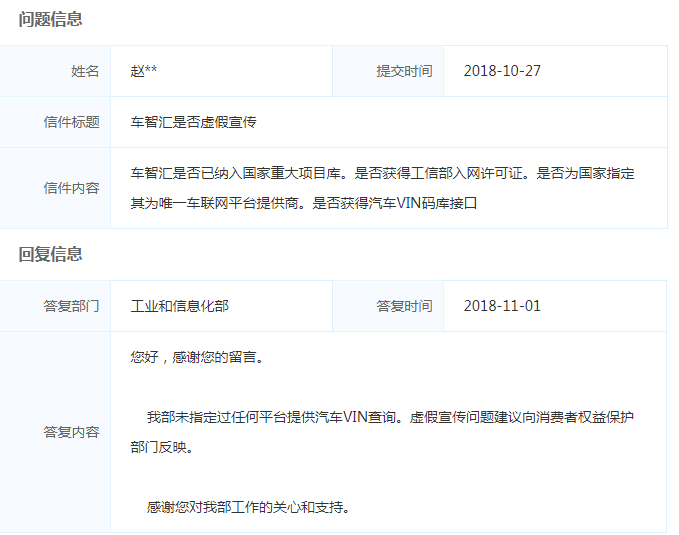Screen dimensions: 679x535
Task: Click the reply line starting 我部未指定过任何平台
Action: (390, 417)
